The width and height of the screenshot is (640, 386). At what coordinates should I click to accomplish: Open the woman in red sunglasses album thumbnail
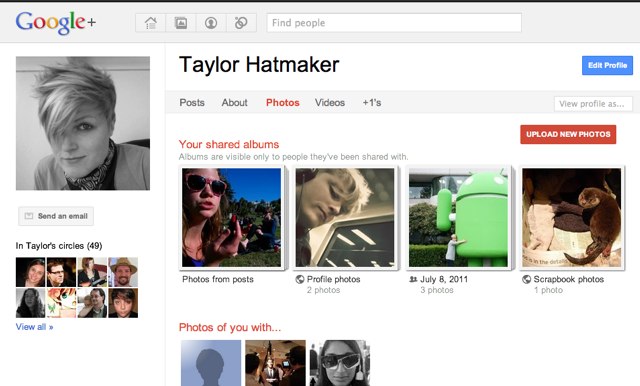pyautogui.click(x=232, y=217)
